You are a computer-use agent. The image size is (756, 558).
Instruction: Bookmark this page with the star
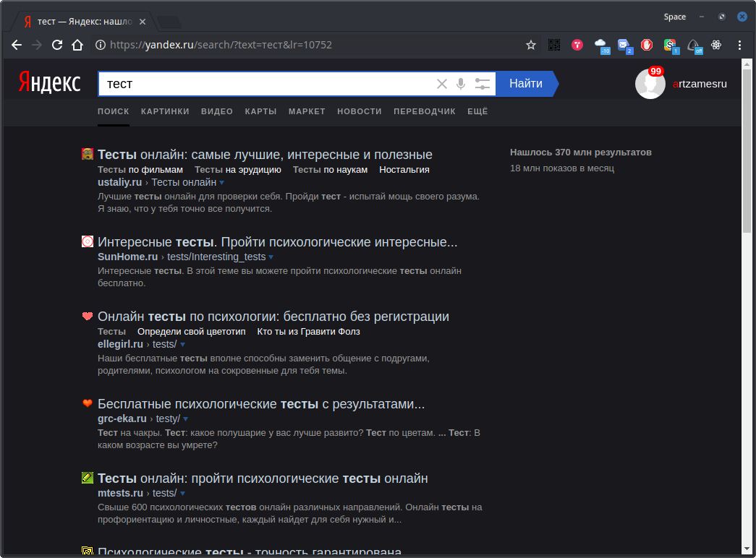tap(531, 45)
